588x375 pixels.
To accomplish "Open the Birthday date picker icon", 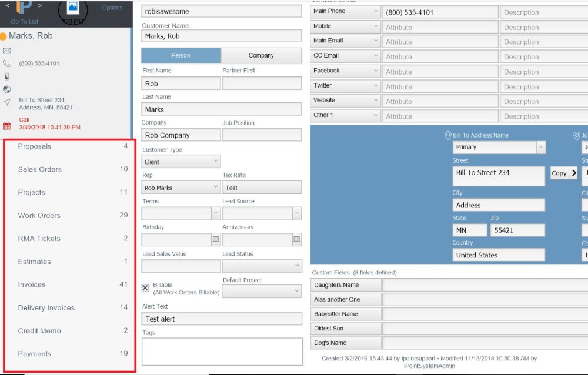I will point(215,239).
